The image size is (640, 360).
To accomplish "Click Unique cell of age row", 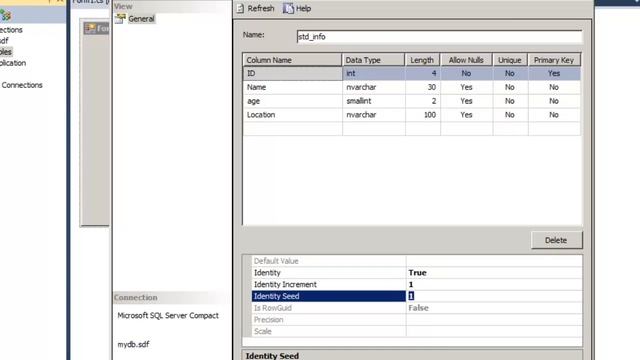I will (510, 101).
